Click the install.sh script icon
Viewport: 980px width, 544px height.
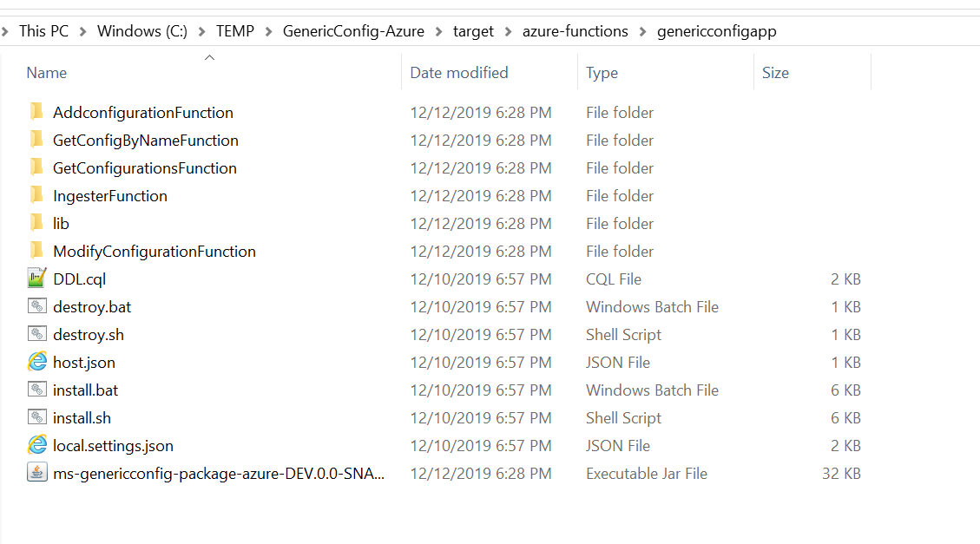coord(36,417)
